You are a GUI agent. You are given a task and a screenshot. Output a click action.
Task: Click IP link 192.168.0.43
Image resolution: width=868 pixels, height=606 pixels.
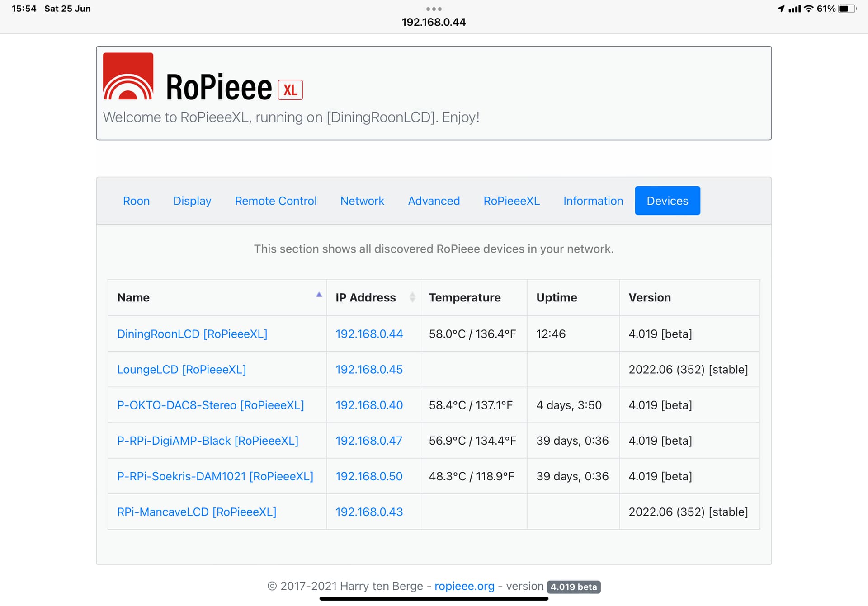pyautogui.click(x=369, y=512)
